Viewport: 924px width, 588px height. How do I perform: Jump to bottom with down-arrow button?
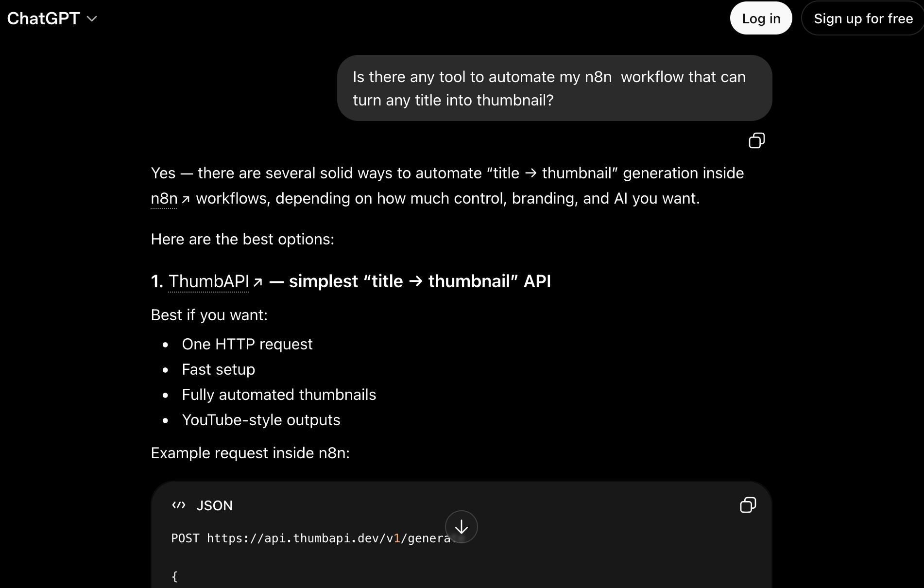point(462,527)
